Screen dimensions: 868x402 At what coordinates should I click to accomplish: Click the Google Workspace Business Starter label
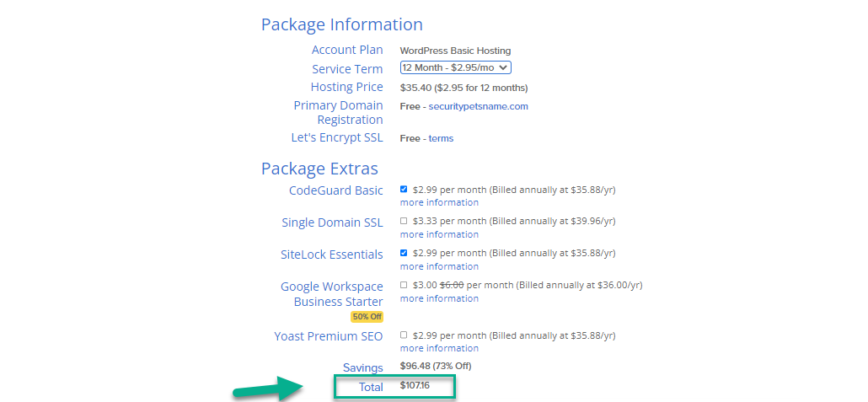[332, 294]
